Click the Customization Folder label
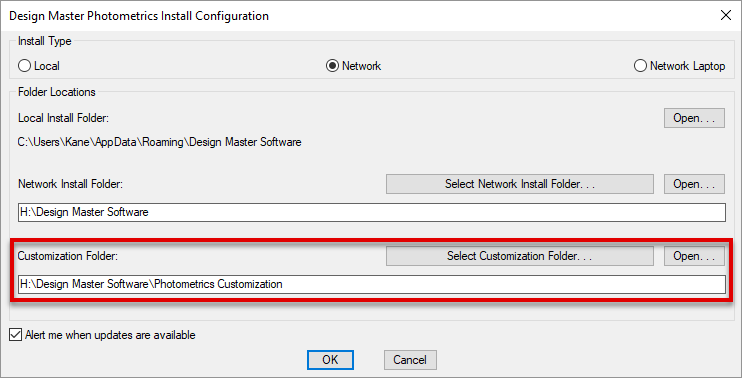This screenshot has width=742, height=378. 68,256
